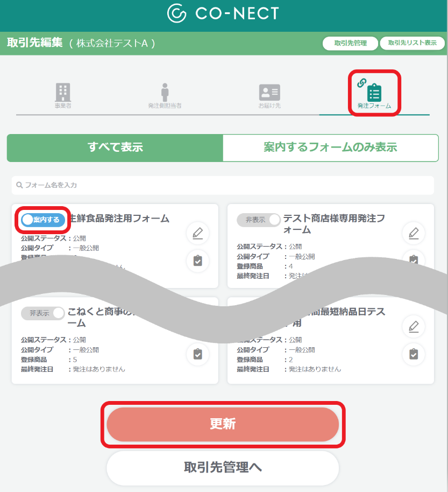Open 取引先リスト表示 from the header
The width and height of the screenshot is (448, 492).
pyautogui.click(x=413, y=43)
